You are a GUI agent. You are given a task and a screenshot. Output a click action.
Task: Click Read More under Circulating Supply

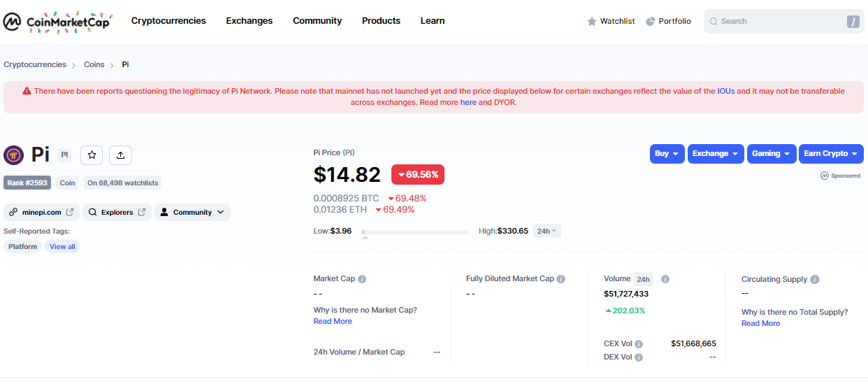(x=760, y=323)
